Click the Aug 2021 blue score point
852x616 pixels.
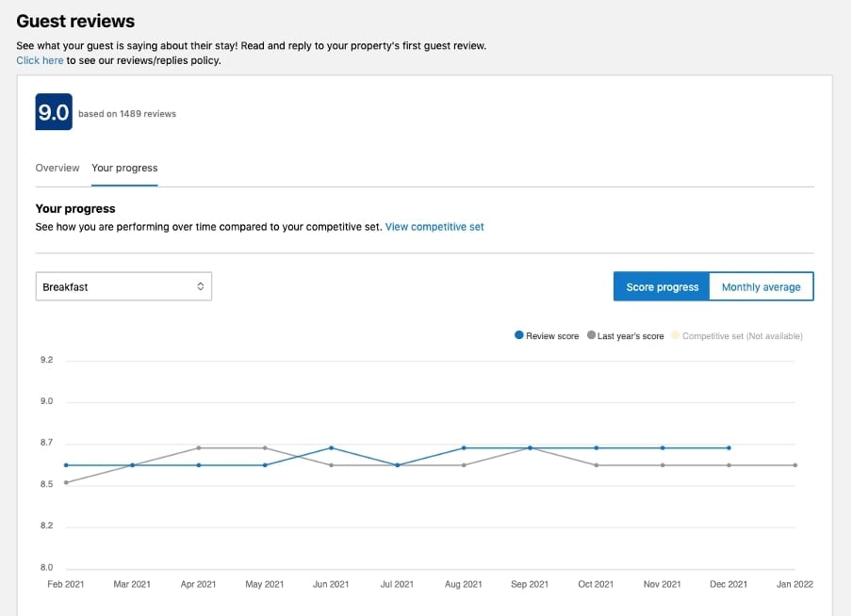click(x=464, y=447)
